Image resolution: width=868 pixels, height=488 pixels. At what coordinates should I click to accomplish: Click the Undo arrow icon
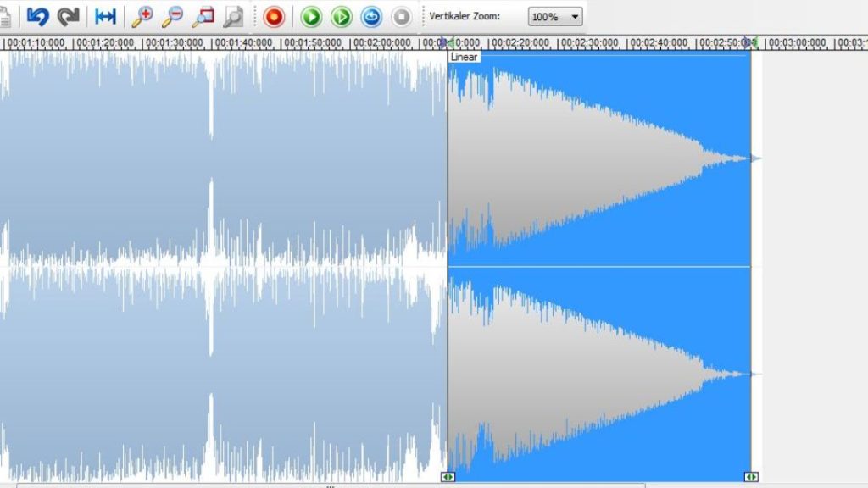(37, 17)
